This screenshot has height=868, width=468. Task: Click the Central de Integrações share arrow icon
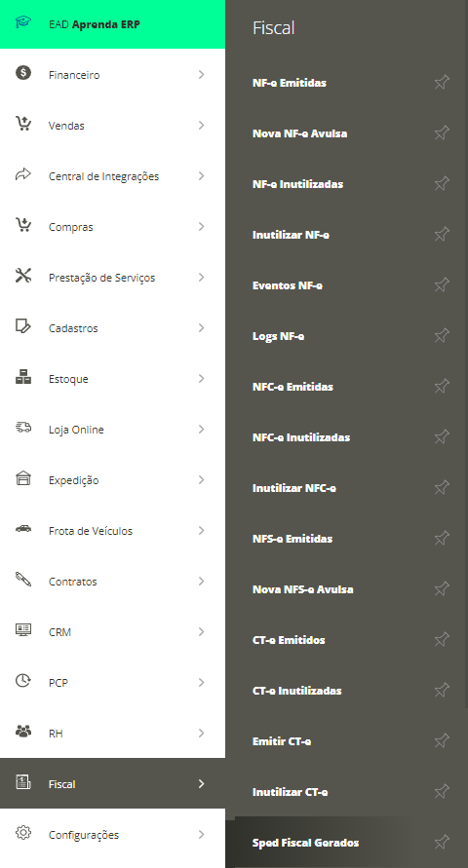(23, 174)
